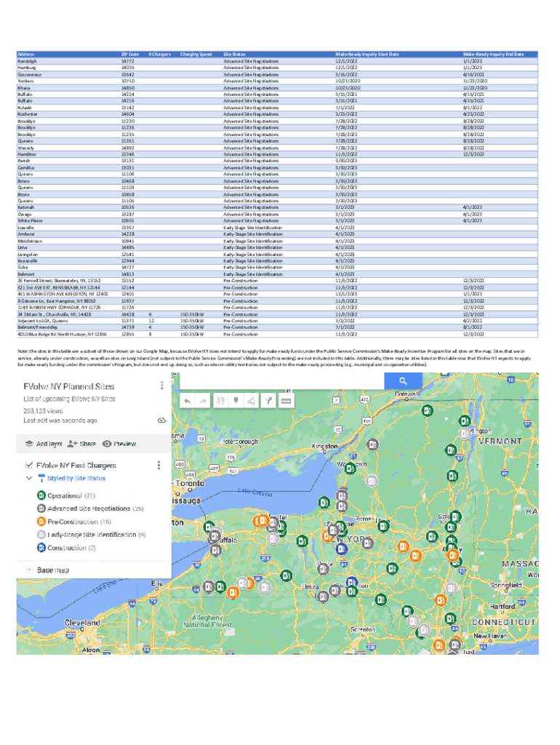Open the Styled by Site Status link

click(76, 478)
